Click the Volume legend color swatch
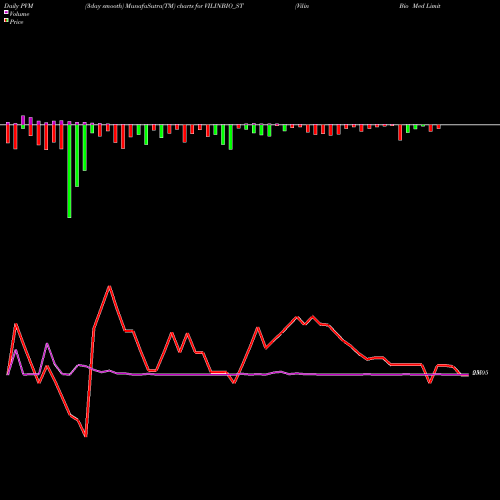Viewport: 500px width, 500px height. (6, 13)
